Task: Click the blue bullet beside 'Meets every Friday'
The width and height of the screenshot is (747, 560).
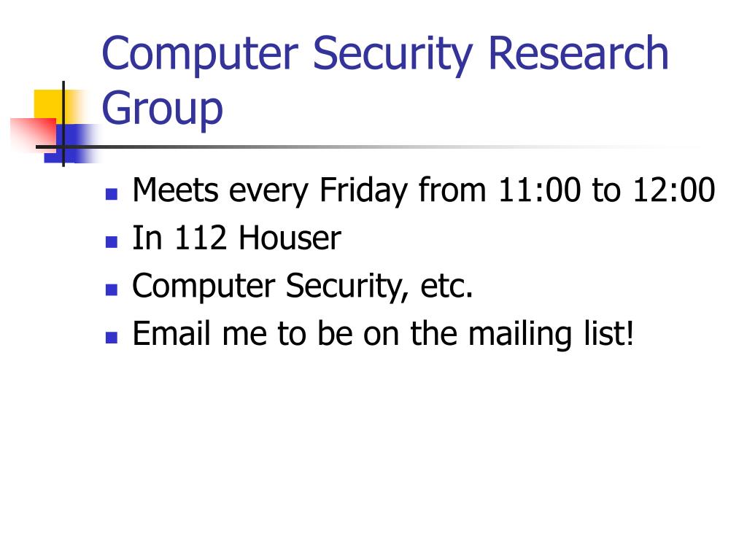Action: coord(112,194)
